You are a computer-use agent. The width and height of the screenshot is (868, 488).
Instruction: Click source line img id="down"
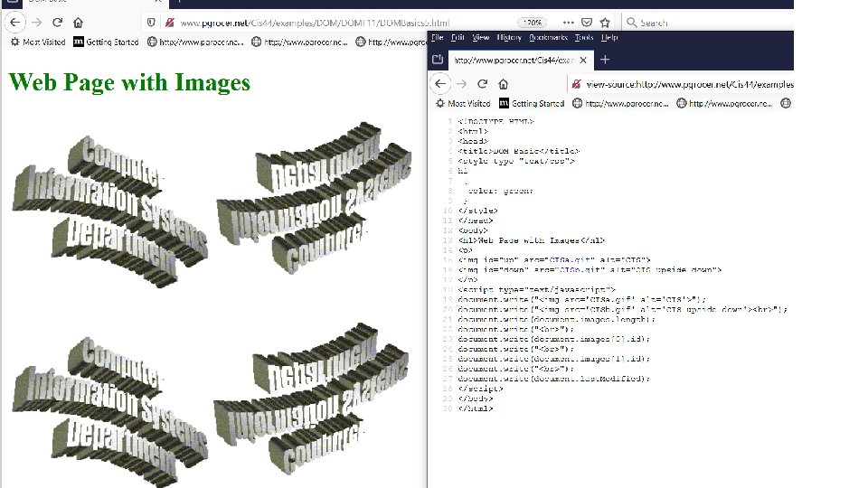(x=590, y=270)
